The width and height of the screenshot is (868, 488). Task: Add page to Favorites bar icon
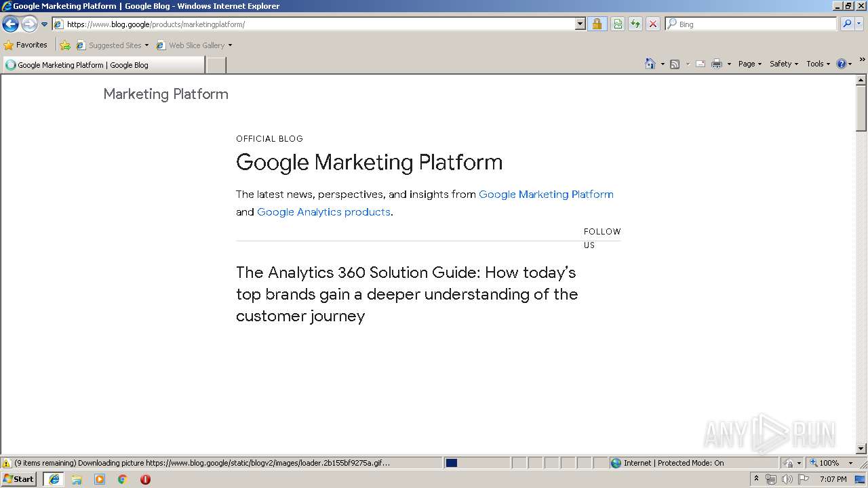[65, 45]
